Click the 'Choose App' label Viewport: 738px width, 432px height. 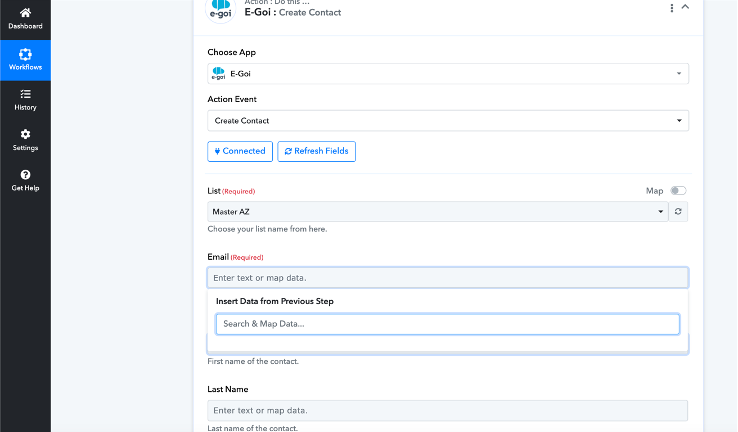232,52
